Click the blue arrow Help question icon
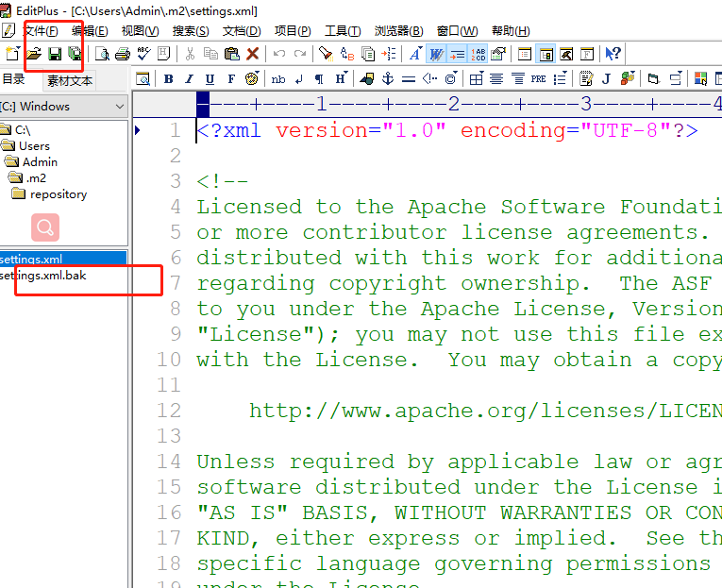This screenshot has height=588, width=722. tap(613, 54)
